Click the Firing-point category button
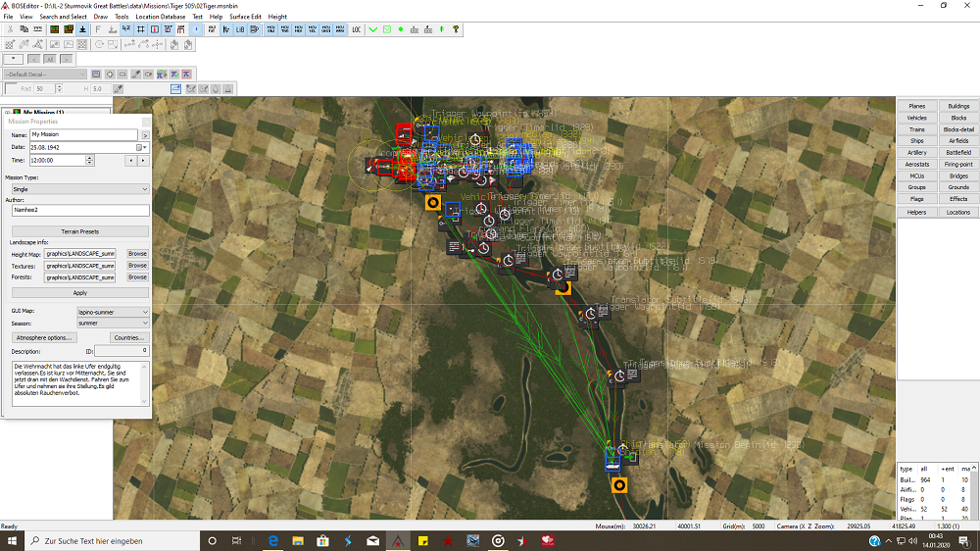This screenshot has height=551, width=980. point(958,165)
